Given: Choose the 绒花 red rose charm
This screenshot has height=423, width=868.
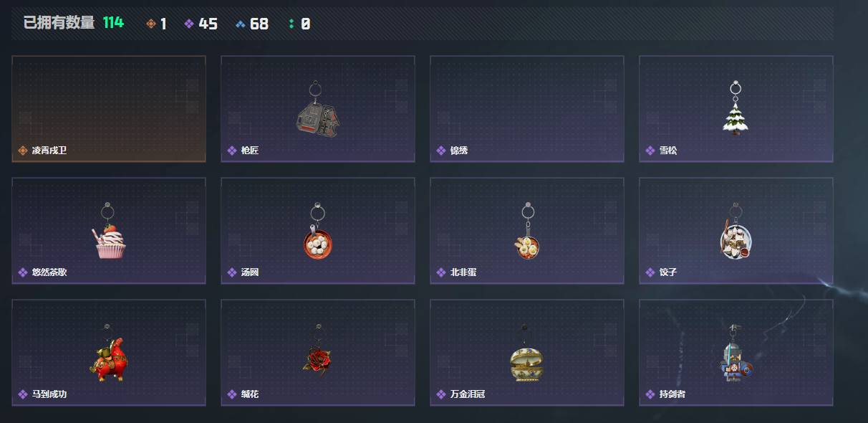Looking at the screenshot, I should pyautogui.click(x=316, y=351).
